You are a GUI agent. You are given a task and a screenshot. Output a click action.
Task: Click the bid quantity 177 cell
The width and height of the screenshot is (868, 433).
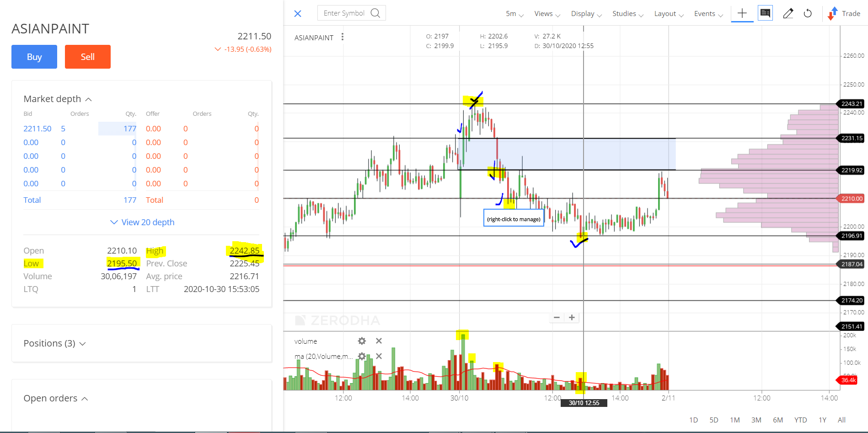118,129
